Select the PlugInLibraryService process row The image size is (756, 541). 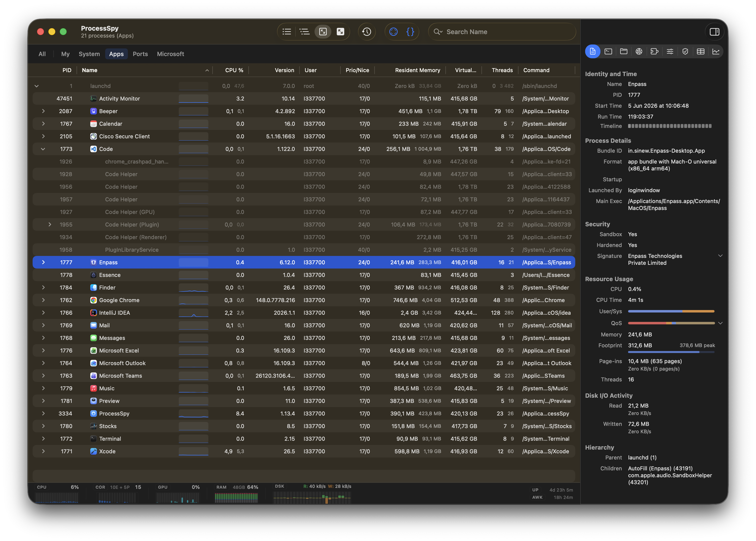(304, 250)
